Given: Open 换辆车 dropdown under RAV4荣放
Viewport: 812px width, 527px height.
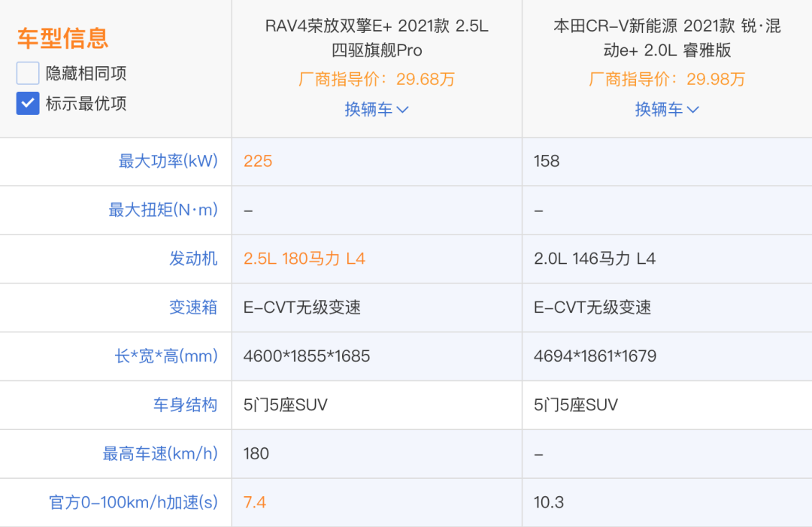Looking at the screenshot, I should (x=377, y=109).
